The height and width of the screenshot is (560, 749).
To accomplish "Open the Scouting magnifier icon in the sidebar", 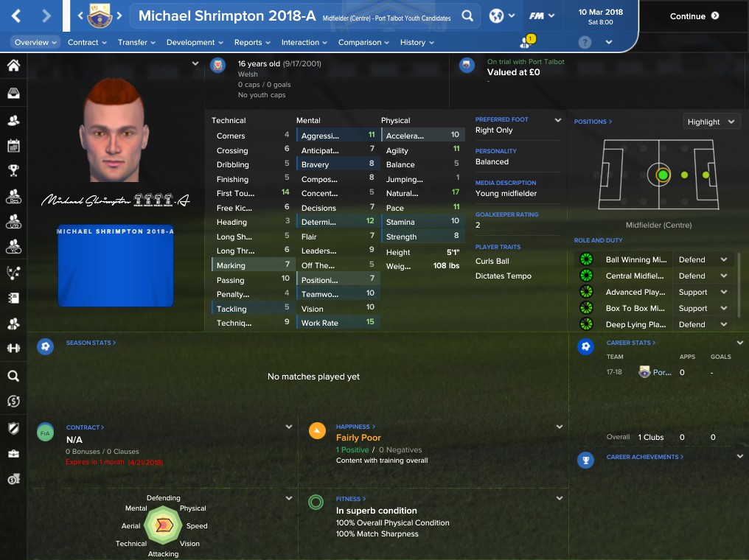I will [13, 377].
